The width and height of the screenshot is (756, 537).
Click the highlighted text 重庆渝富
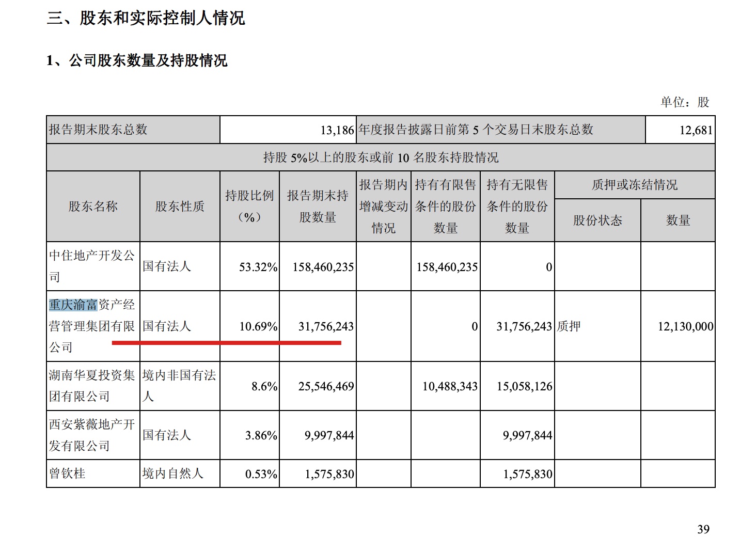pyautogui.click(x=73, y=305)
